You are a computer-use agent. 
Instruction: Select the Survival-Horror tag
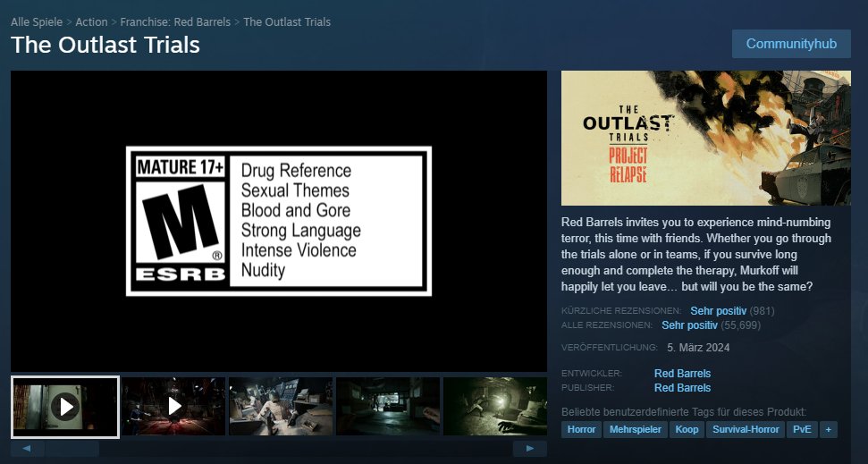pyautogui.click(x=746, y=429)
